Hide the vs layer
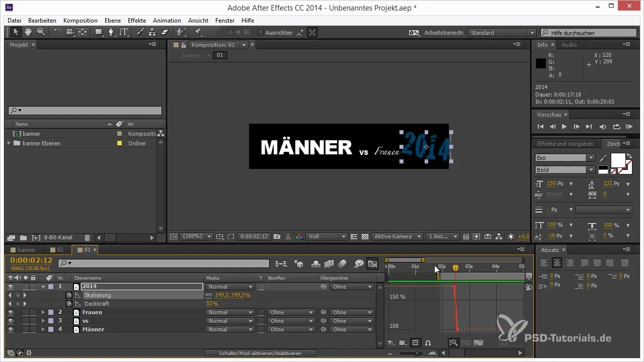Viewport: 644px width, 362px height. pos(11,321)
